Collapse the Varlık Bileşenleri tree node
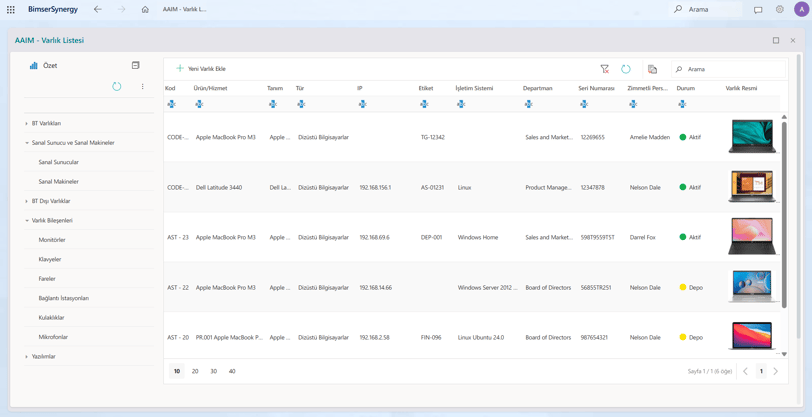Image resolution: width=812 pixels, height=417 pixels. 26,220
